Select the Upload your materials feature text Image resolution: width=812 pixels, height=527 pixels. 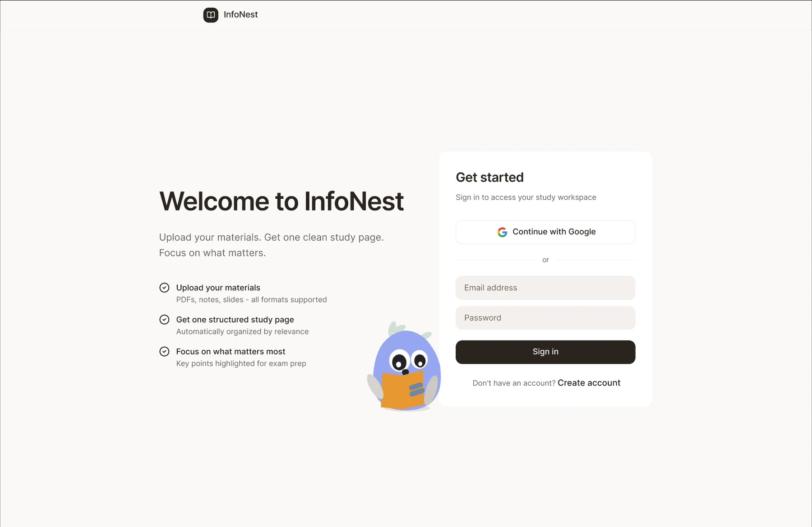click(218, 288)
